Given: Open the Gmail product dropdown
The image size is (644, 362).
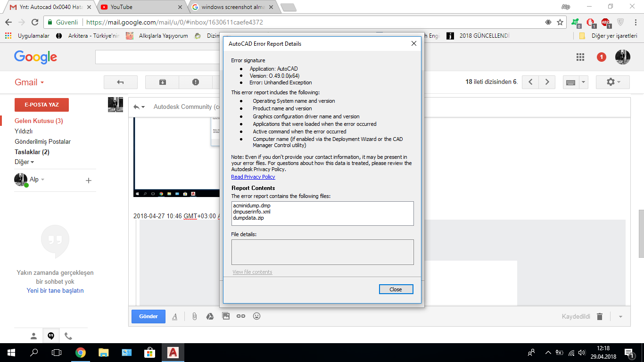Looking at the screenshot, I should pyautogui.click(x=29, y=82).
